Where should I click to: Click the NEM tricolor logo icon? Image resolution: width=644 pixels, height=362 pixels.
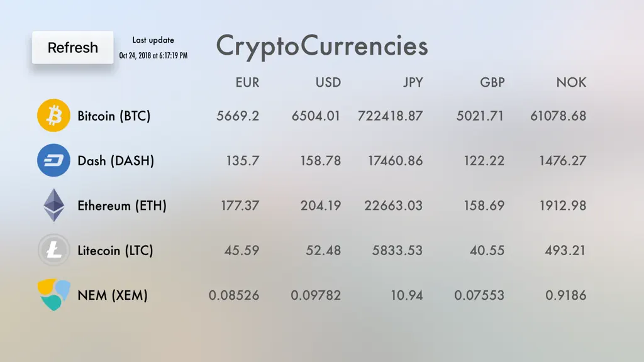pos(54,295)
